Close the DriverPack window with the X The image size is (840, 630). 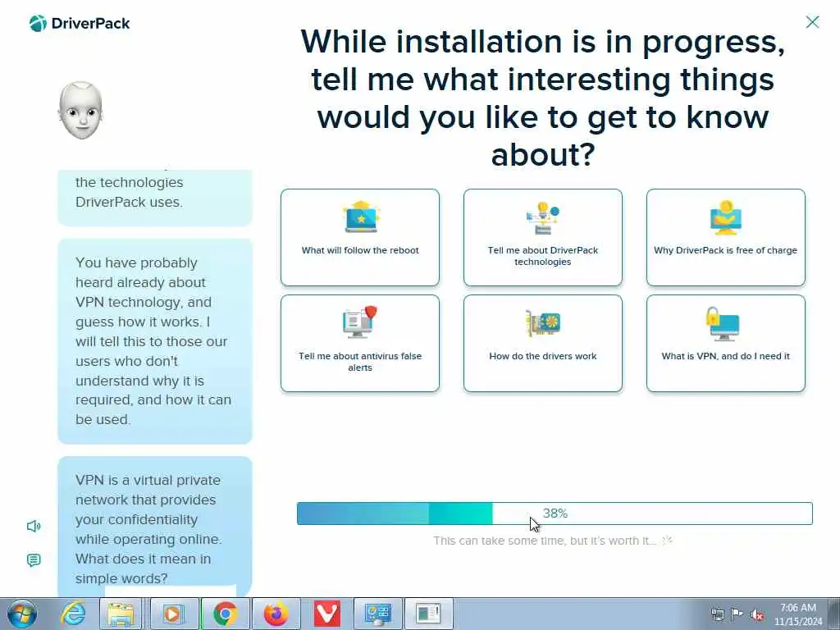pos(812,22)
